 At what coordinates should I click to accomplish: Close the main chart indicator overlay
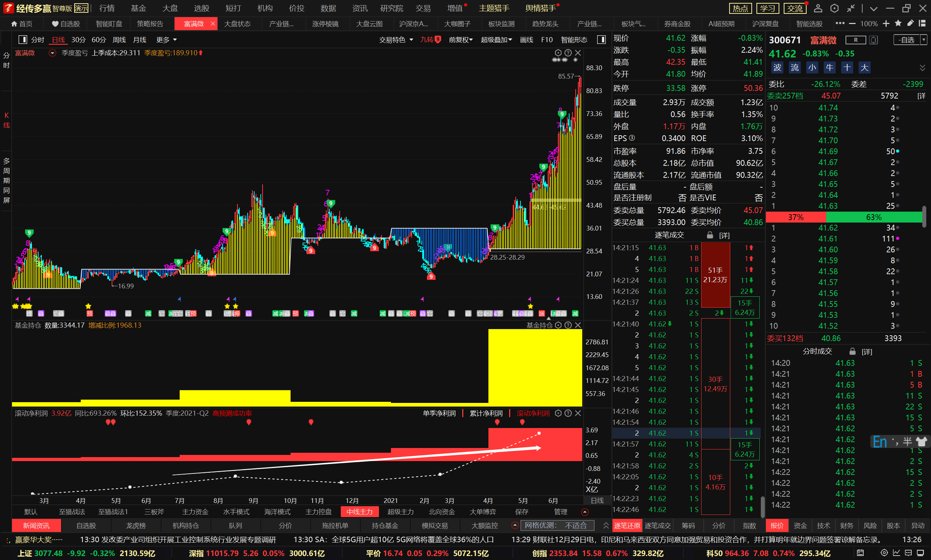click(578, 53)
